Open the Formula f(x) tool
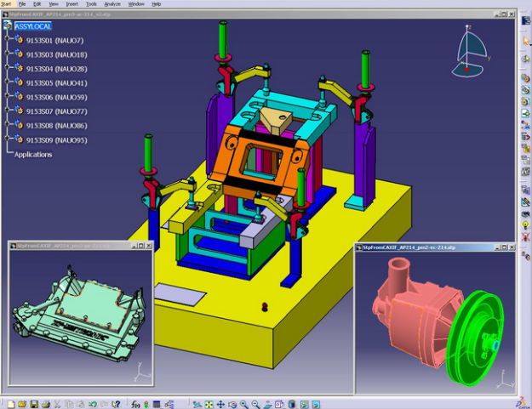532x409 pixels. click(136, 403)
